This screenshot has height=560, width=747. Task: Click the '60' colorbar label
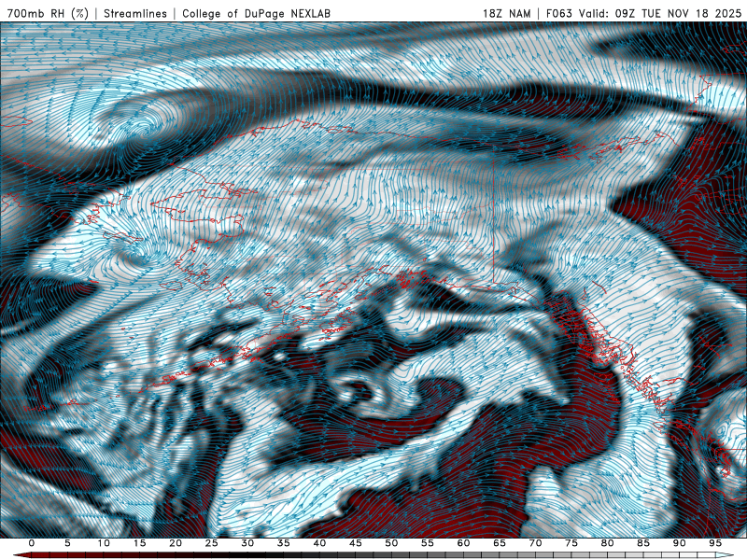463,543
